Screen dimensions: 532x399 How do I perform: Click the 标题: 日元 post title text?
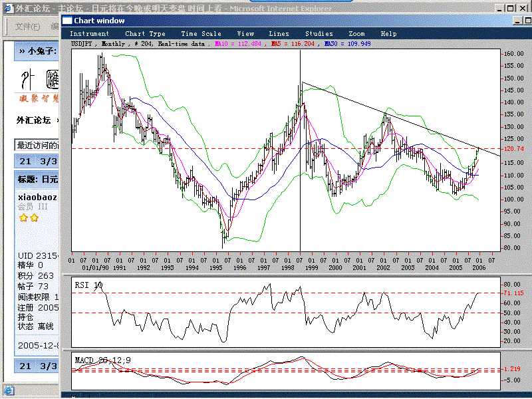pos(38,179)
